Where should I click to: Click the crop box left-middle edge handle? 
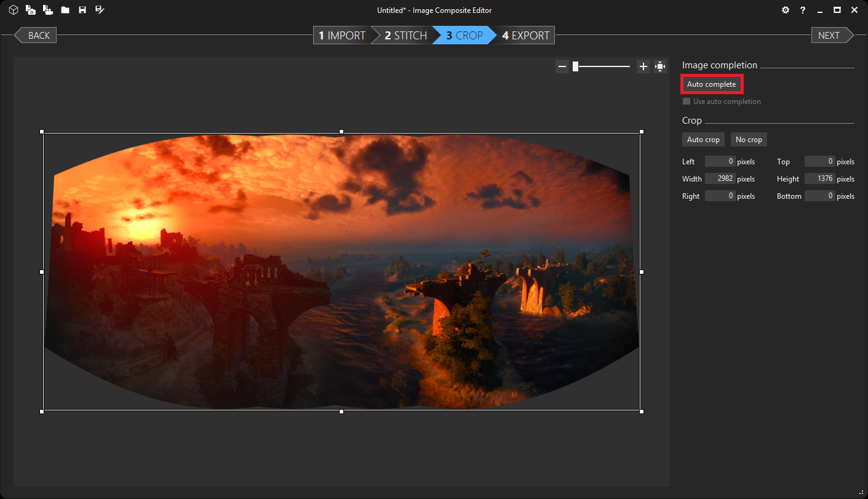42,271
